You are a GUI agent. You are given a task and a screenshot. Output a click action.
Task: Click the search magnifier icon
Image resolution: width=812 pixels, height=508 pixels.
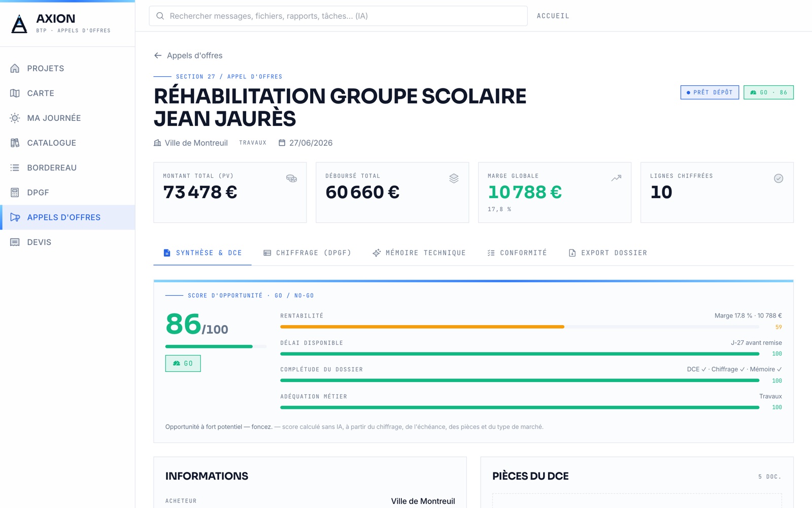tap(160, 16)
